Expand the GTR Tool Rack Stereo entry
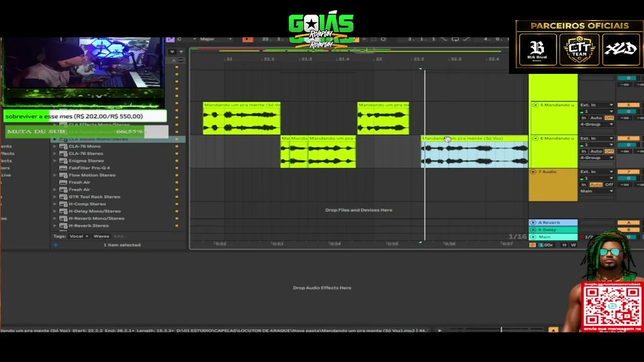The width and height of the screenshot is (644, 362). click(x=55, y=197)
